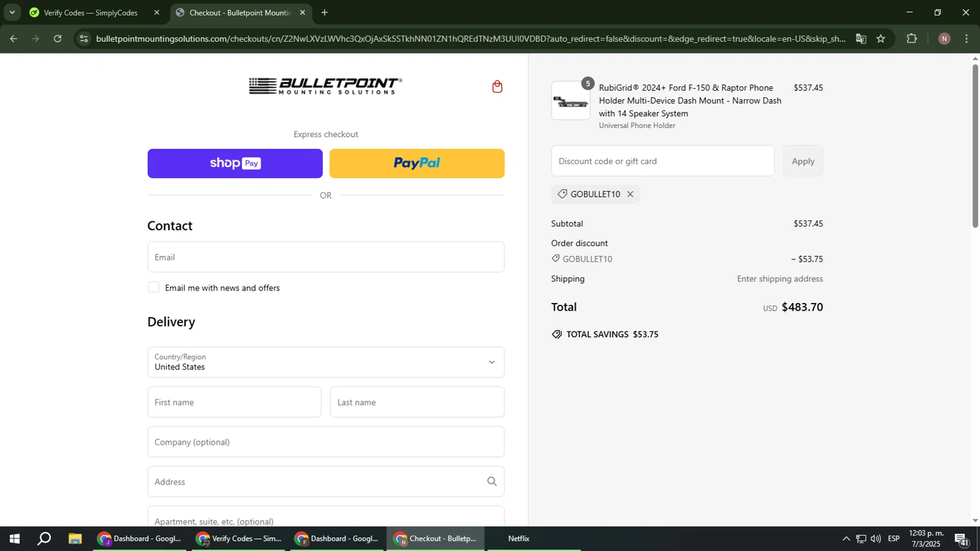Image resolution: width=980 pixels, height=551 pixels.
Task: Open a new browser tab
Action: tap(325, 12)
